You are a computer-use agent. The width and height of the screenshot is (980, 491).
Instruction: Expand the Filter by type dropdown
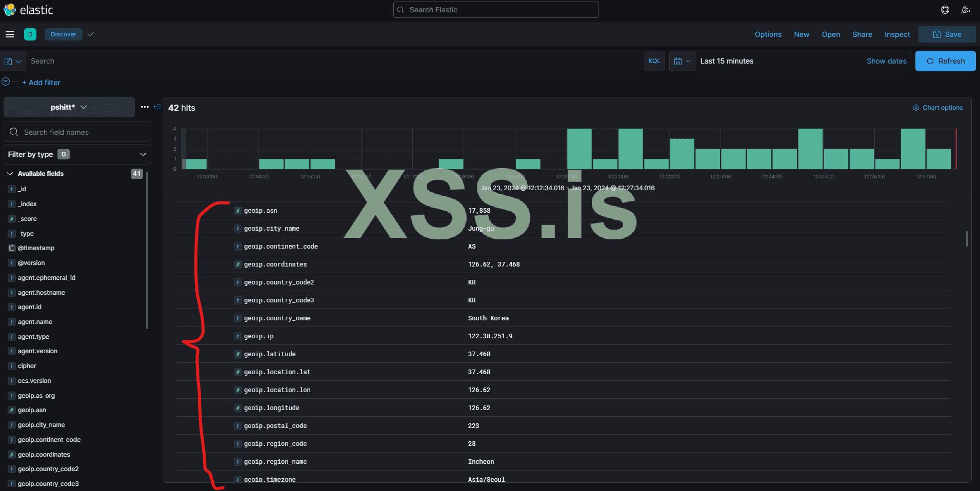77,154
